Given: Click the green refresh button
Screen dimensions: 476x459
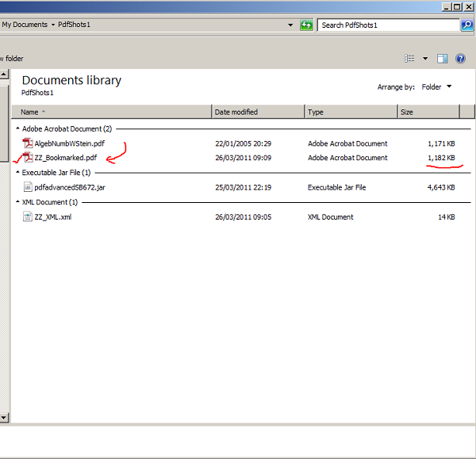Looking at the screenshot, I should click(x=306, y=25).
